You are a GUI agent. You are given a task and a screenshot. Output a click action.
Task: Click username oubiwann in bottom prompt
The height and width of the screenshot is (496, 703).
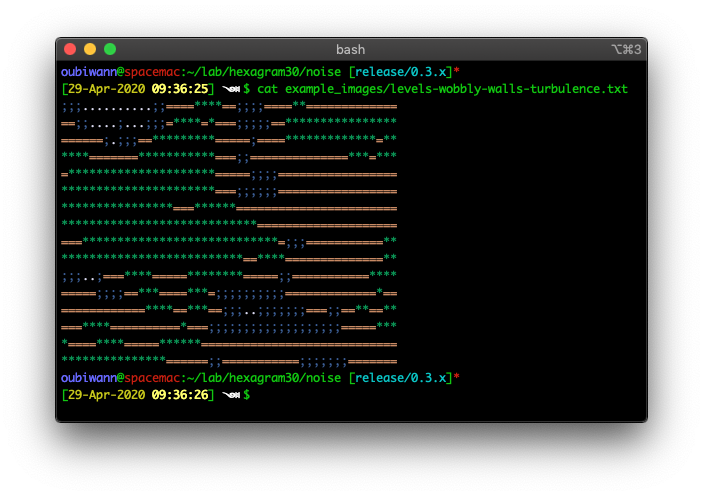click(x=89, y=378)
